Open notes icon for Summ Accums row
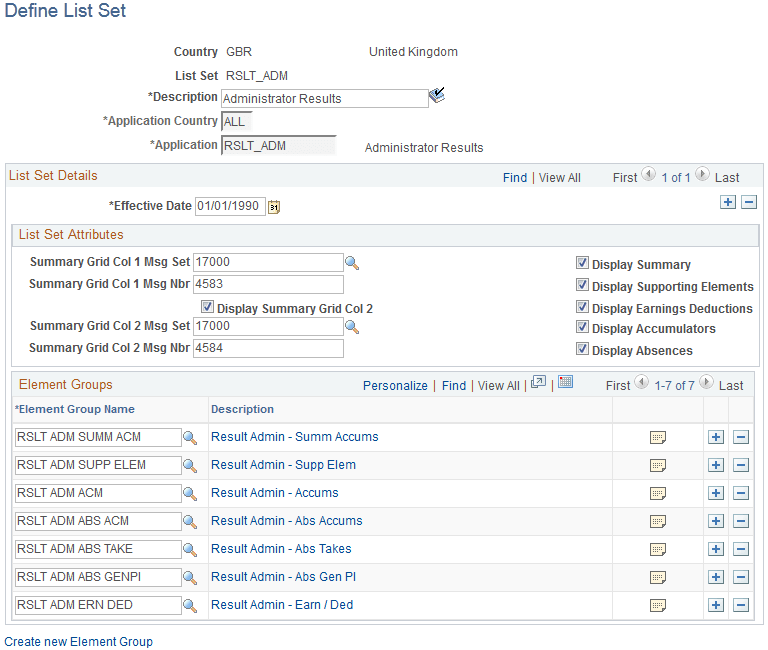 [x=658, y=437]
